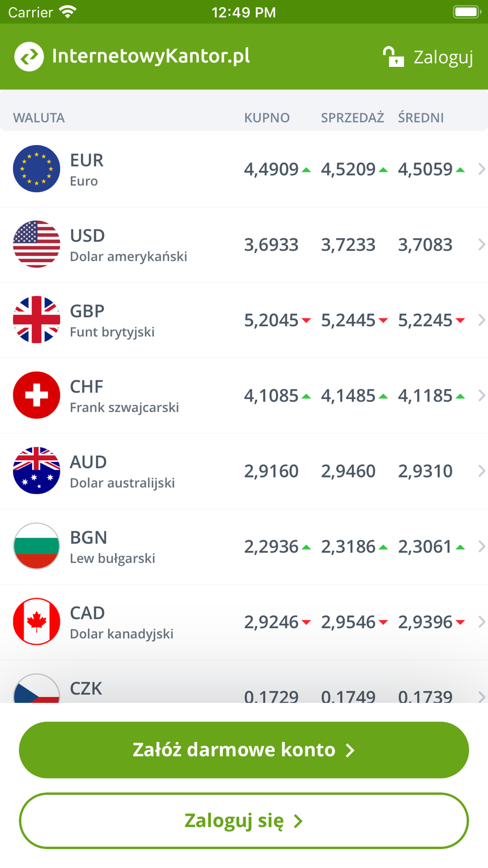The width and height of the screenshot is (488, 868).
Task: Select the CZK currency row
Action: coord(244,682)
